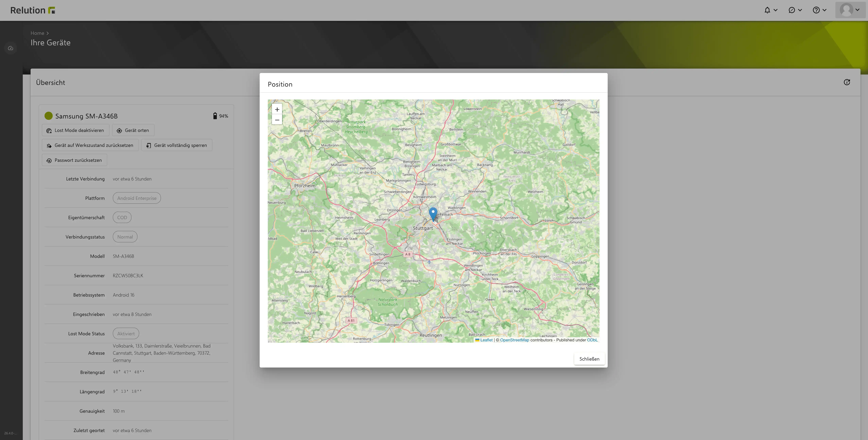868x440 pixels.
Task: Click the green device status indicator
Action: (x=49, y=116)
